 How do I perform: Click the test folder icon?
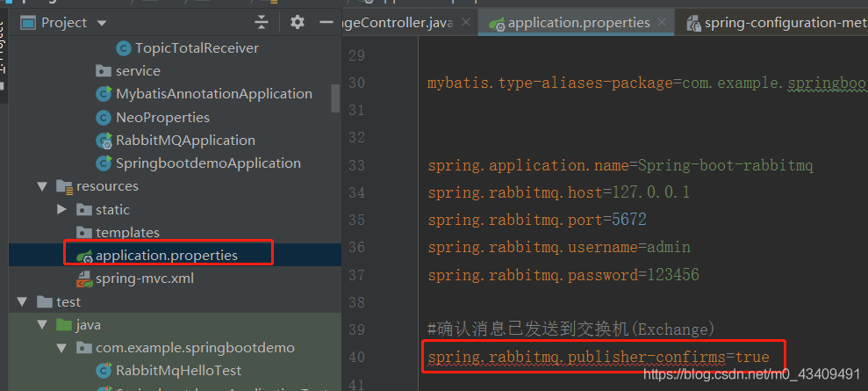coord(44,302)
